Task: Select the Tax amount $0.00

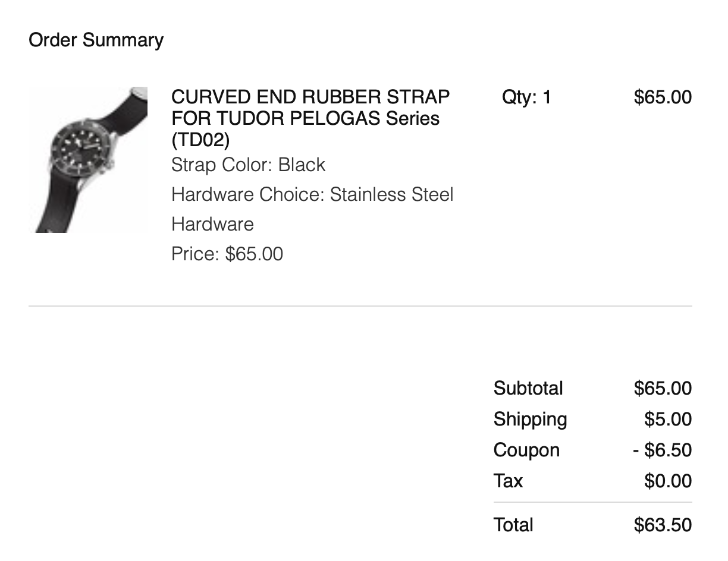Action: 668,480
